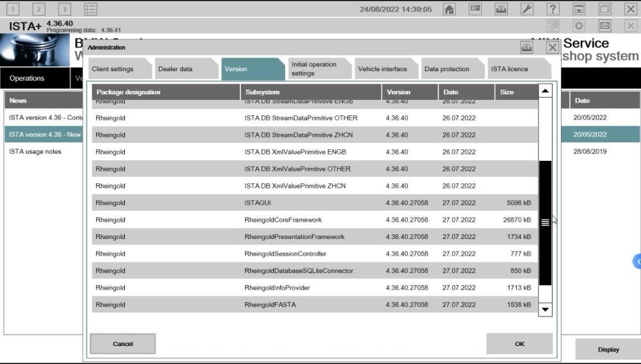Open the Vehicle interface tab
The width and height of the screenshot is (641, 364).
pos(386,69)
